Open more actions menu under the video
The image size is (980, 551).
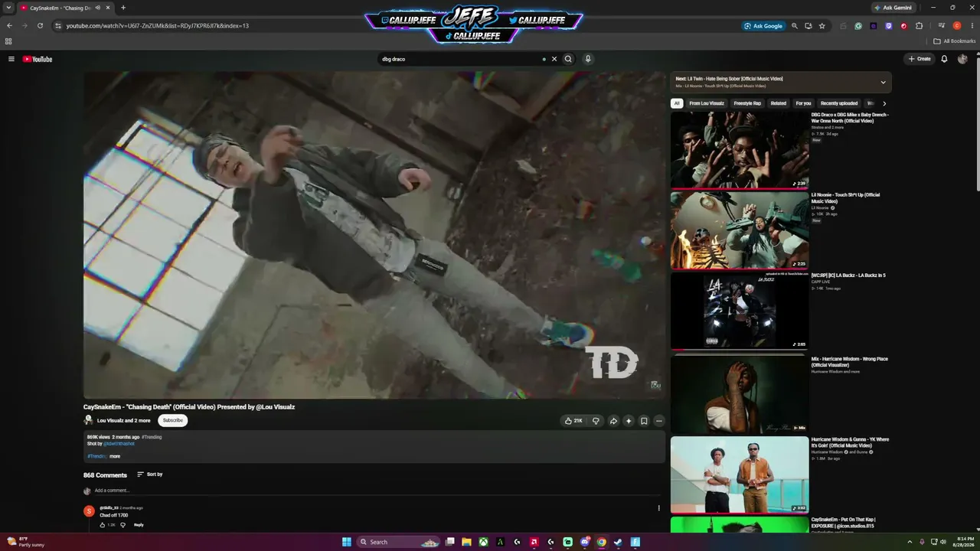(658, 421)
